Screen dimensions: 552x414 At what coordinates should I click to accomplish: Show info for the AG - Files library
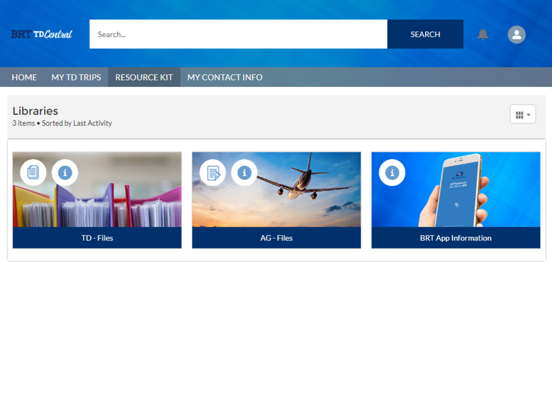click(244, 172)
